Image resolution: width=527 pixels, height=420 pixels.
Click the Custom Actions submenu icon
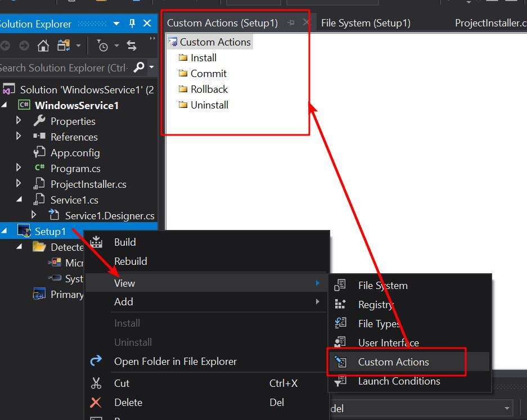[x=340, y=362]
